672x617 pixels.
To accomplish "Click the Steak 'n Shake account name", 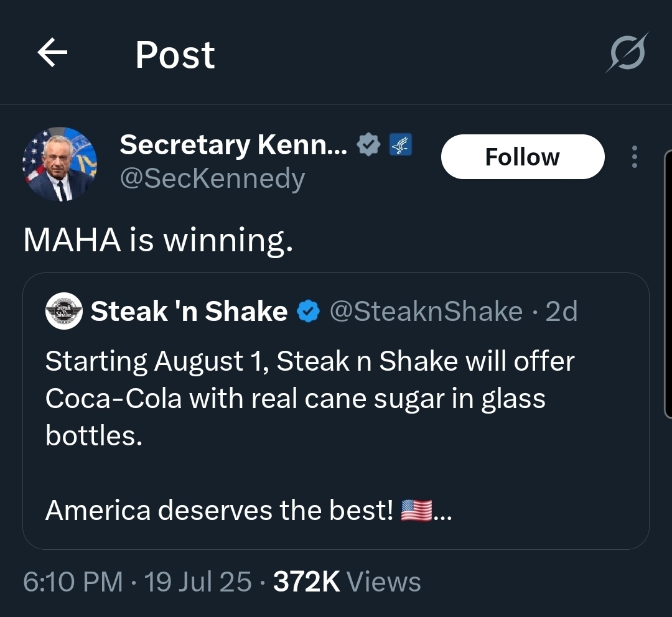I will coord(189,311).
